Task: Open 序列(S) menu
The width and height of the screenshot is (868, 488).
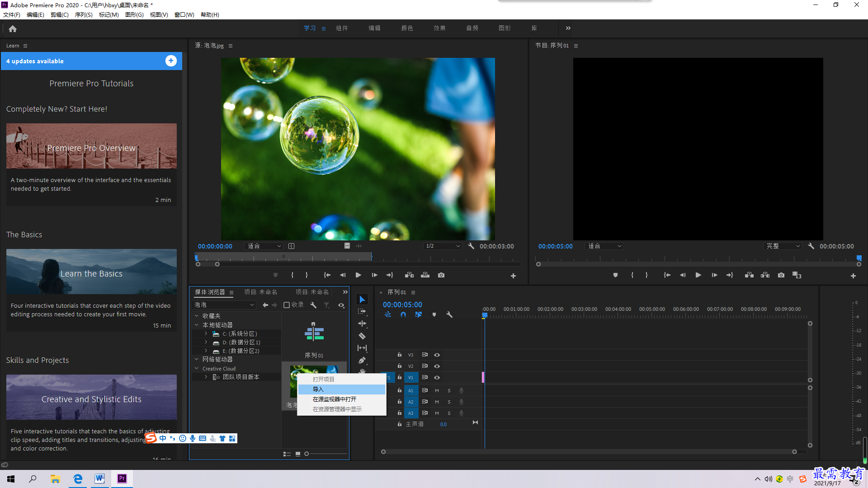Action: click(84, 15)
